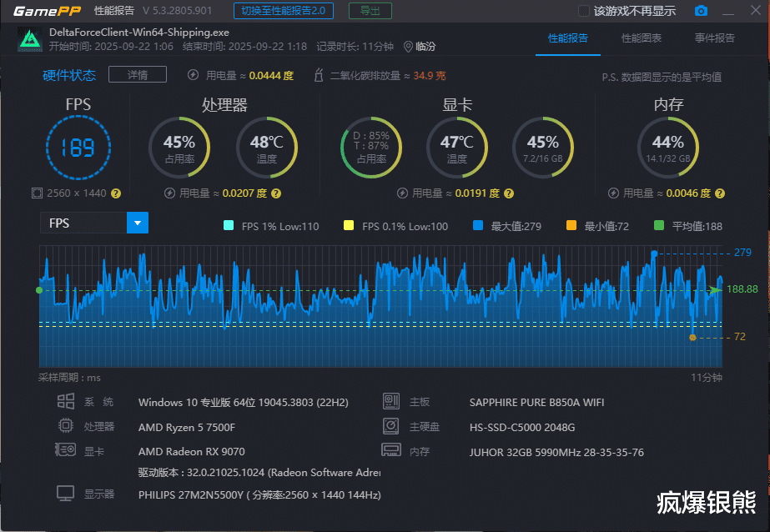This screenshot has height=532, width=770.
Task: Click the 72 minimum marker on chart
Action: (x=693, y=338)
